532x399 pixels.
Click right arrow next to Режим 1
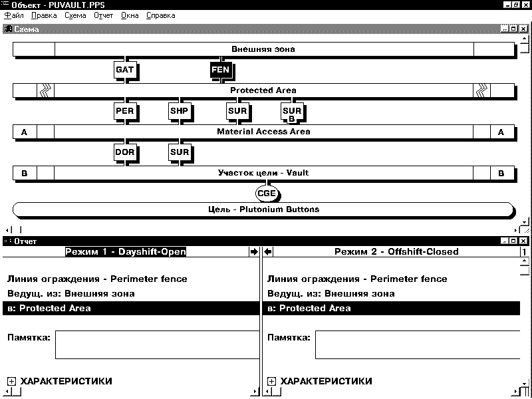pos(253,252)
